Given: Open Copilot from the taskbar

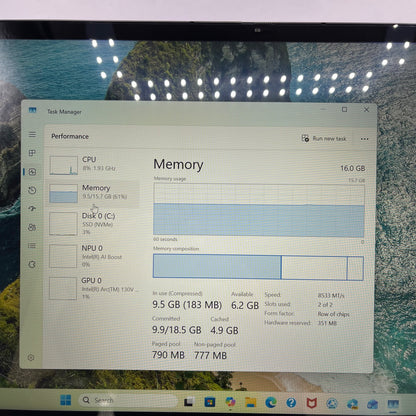Looking at the screenshot, I should tap(230, 402).
